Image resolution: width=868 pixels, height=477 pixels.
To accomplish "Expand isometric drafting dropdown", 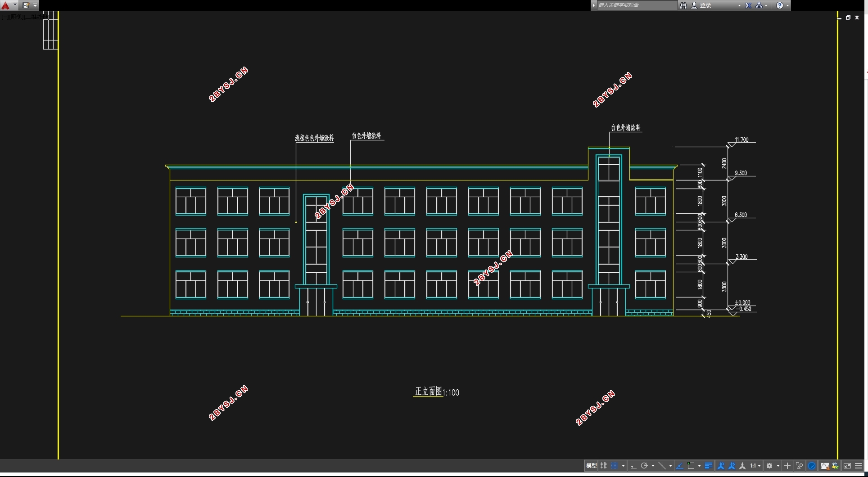I will pyautogui.click(x=670, y=466).
